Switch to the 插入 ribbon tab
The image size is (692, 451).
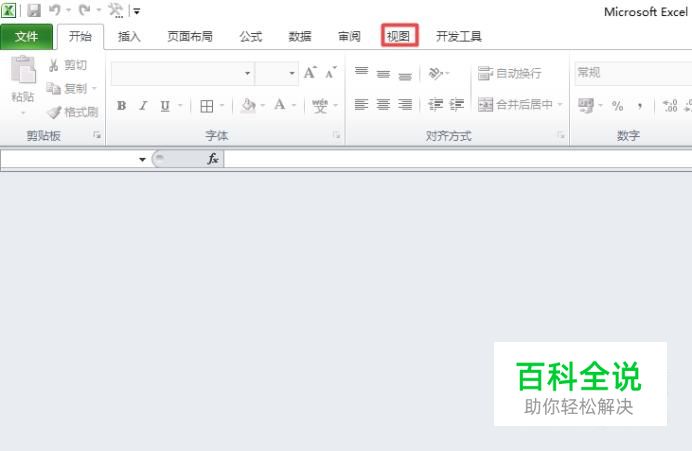pos(129,37)
